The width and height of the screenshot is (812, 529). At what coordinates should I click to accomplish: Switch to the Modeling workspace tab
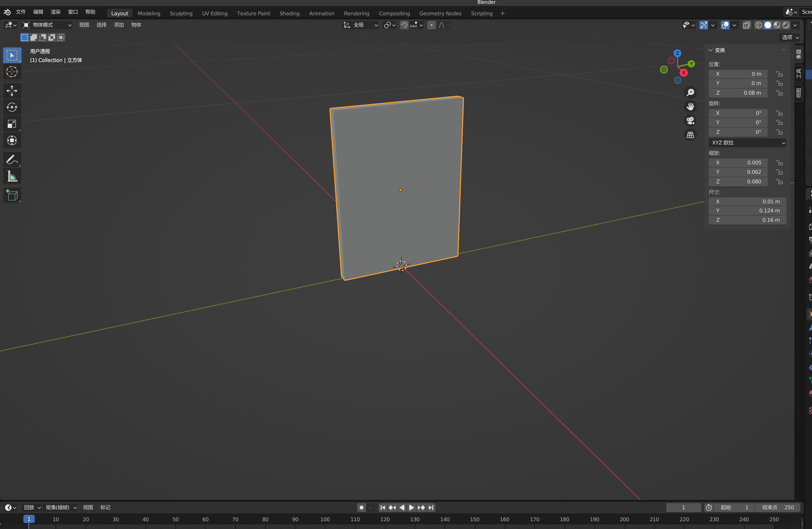coord(149,13)
